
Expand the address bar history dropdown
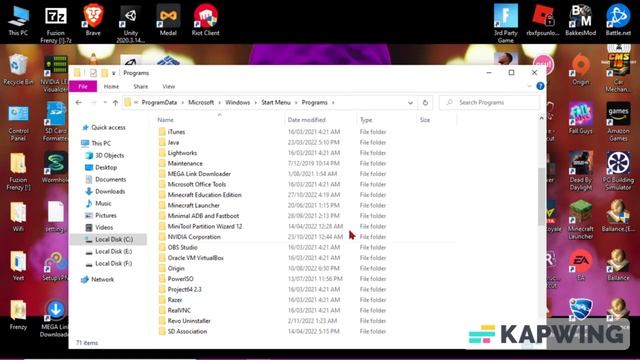point(410,103)
